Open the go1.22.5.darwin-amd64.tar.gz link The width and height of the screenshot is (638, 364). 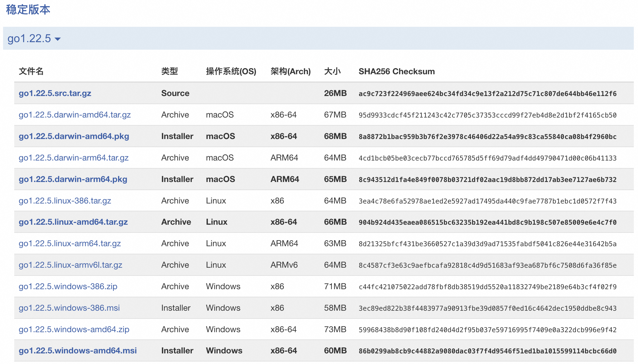tap(75, 115)
